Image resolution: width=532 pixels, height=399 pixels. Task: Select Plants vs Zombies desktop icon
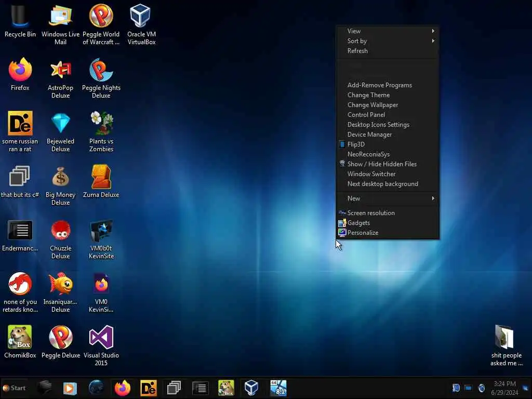101,131
